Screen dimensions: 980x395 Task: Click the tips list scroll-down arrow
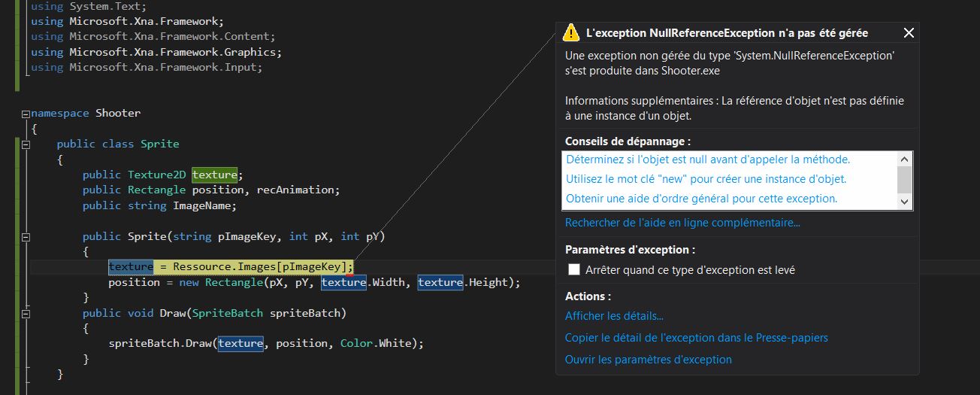click(905, 202)
